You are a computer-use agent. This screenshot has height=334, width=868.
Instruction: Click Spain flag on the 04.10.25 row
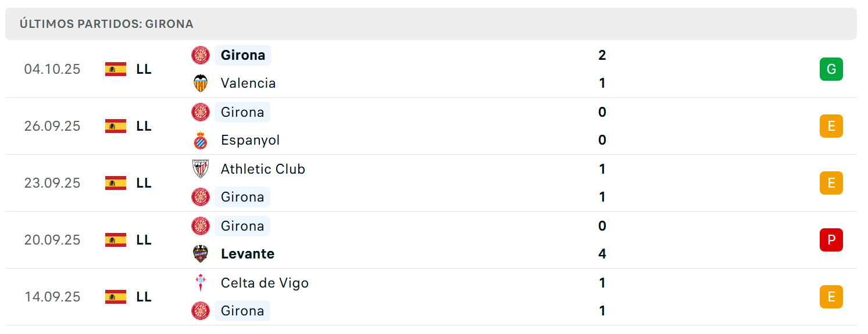[116, 69]
